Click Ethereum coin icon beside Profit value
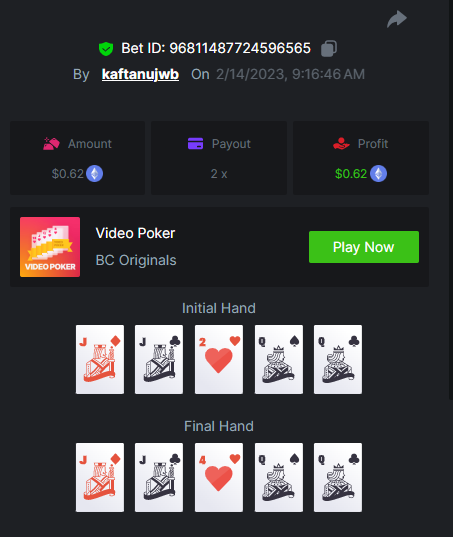453x537 pixels. pos(378,174)
